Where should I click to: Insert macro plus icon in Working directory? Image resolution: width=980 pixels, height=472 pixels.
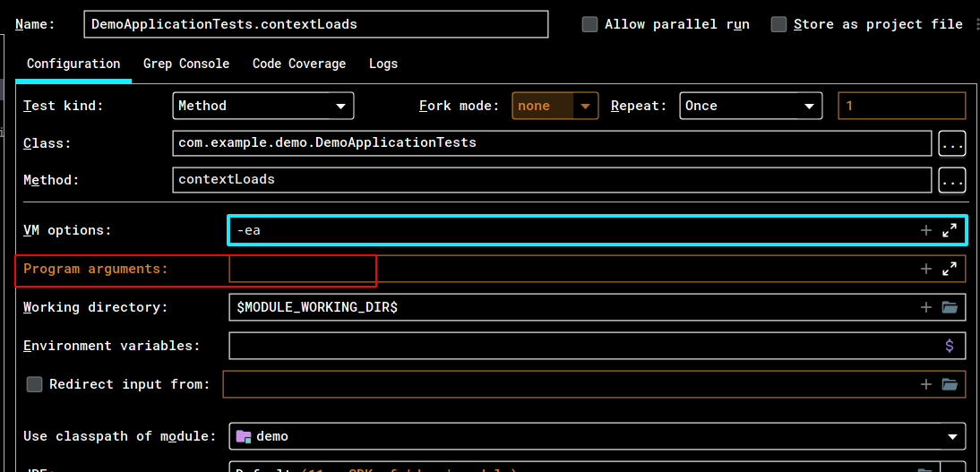(x=926, y=307)
